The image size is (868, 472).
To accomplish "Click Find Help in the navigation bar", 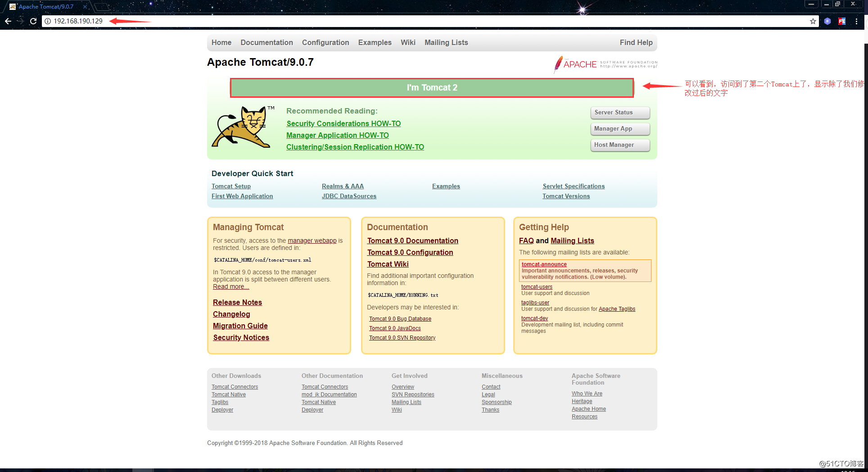I will click(x=636, y=42).
